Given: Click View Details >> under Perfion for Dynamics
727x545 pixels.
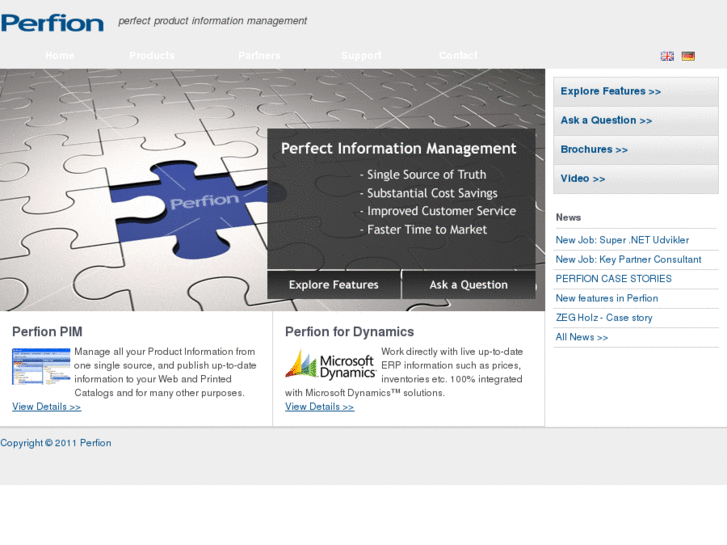Looking at the screenshot, I should (x=319, y=407).
